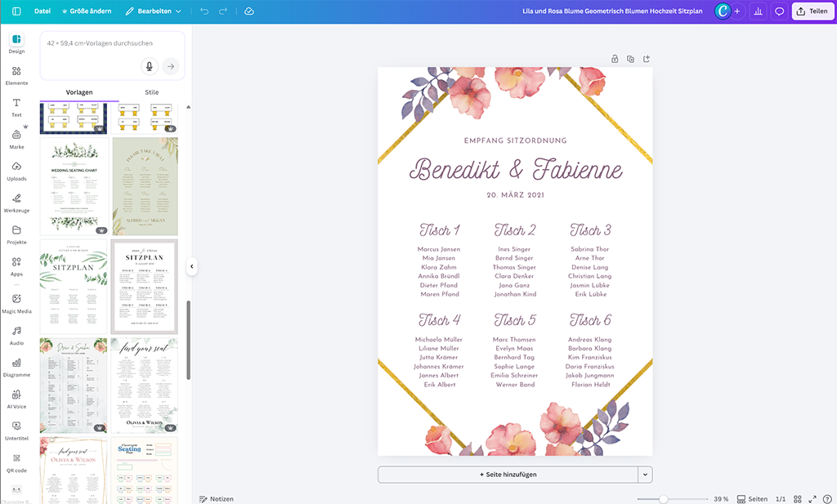
Task: Select the EMPFANG SITZORDNUNG text
Action: click(515, 140)
